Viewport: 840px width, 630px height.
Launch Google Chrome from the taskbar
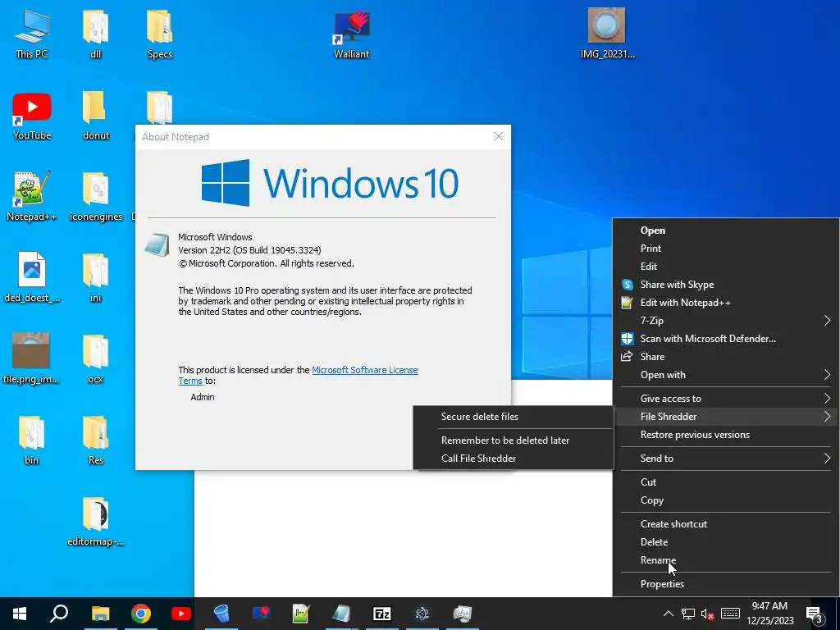(x=141, y=614)
